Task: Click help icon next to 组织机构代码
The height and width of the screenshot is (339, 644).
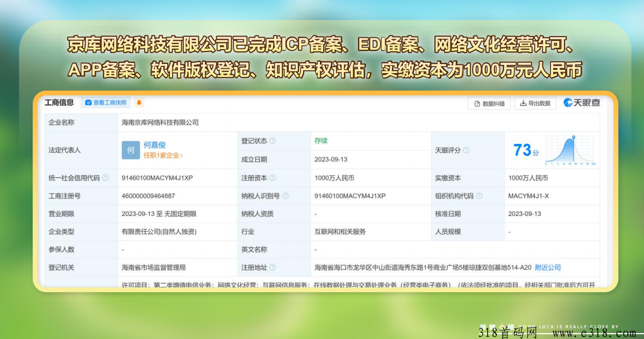Action: [x=479, y=196]
